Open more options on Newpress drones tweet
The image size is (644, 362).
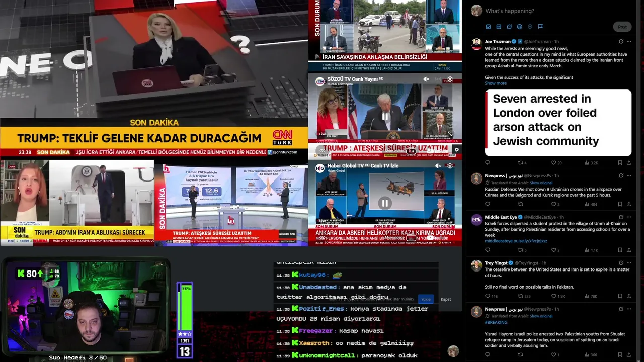coord(629,176)
